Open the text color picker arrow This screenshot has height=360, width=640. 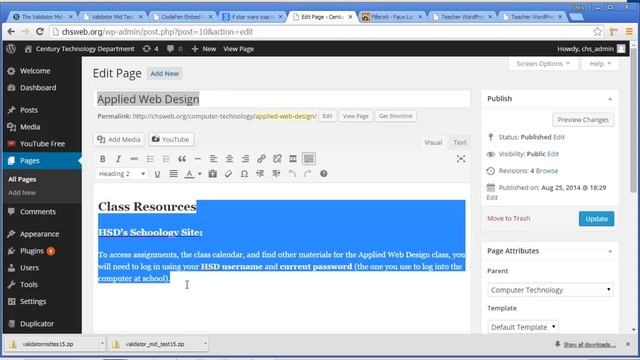coord(200,174)
